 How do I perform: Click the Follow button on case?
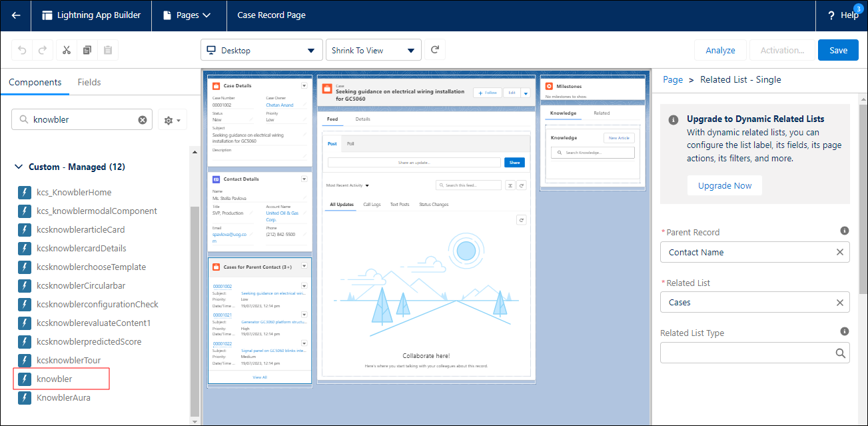[488, 93]
